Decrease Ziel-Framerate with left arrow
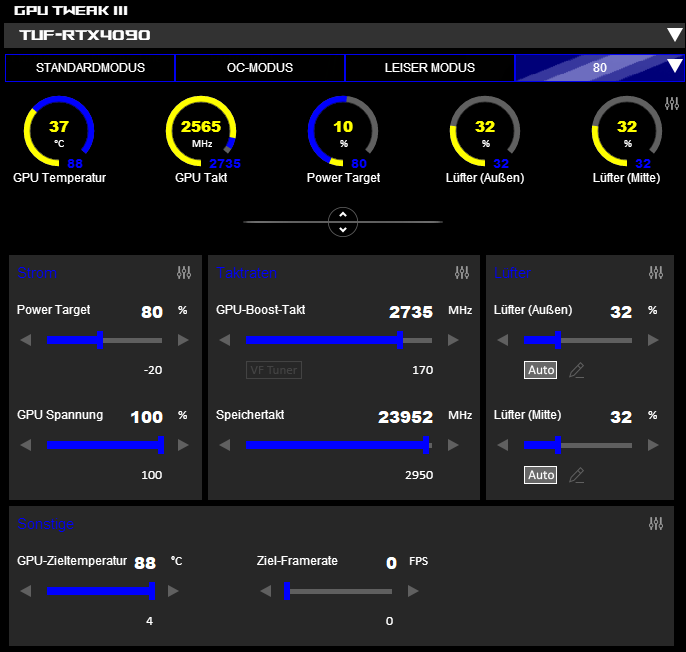This screenshot has width=686, height=652. coord(266,591)
